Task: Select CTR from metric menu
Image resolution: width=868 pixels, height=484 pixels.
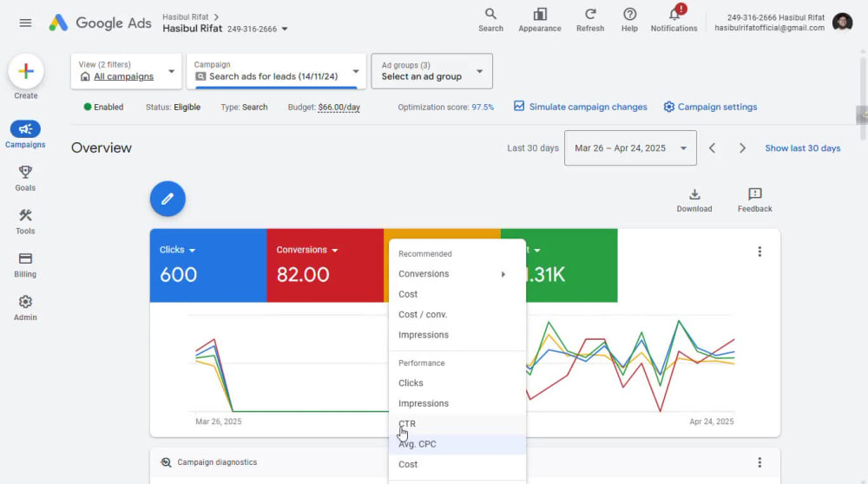Action: [457, 423]
